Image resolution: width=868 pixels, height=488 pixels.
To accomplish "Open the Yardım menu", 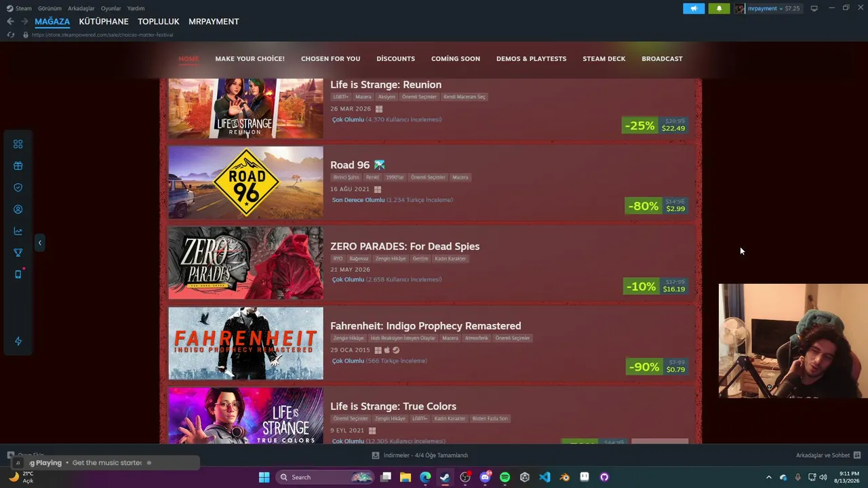I will coord(136,8).
